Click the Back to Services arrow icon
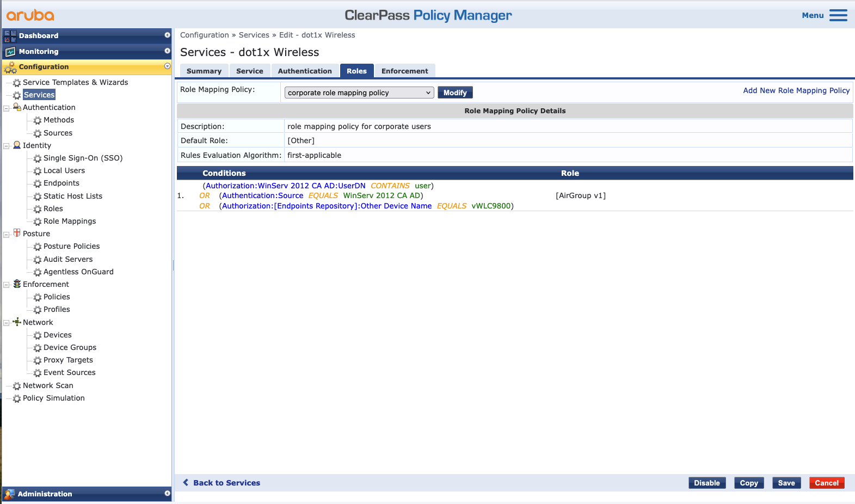 point(186,483)
